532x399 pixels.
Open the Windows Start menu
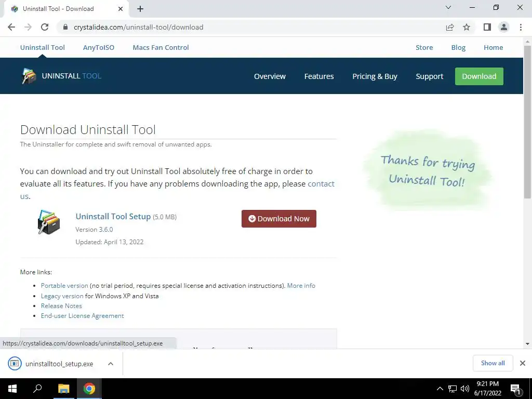tap(12, 389)
